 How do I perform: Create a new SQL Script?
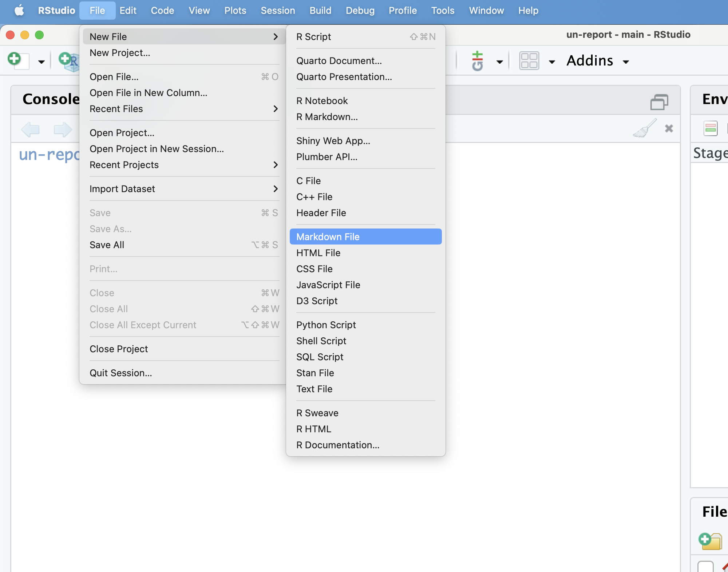(x=366, y=357)
